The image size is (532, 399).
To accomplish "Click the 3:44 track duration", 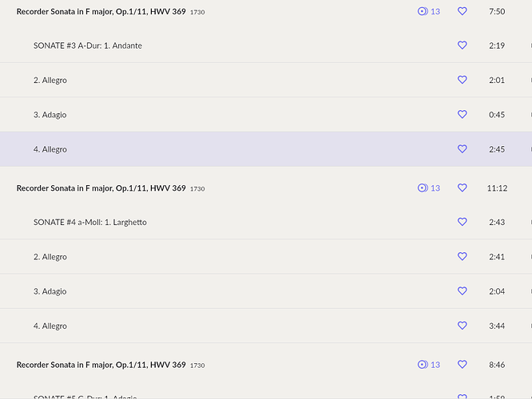I will coord(497,326).
